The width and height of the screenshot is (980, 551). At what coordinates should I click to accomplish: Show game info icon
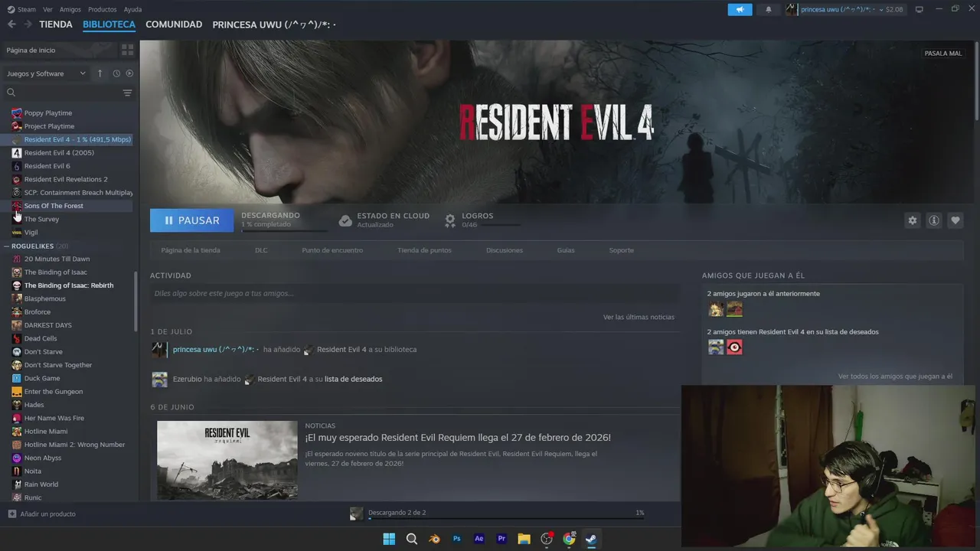[934, 220]
